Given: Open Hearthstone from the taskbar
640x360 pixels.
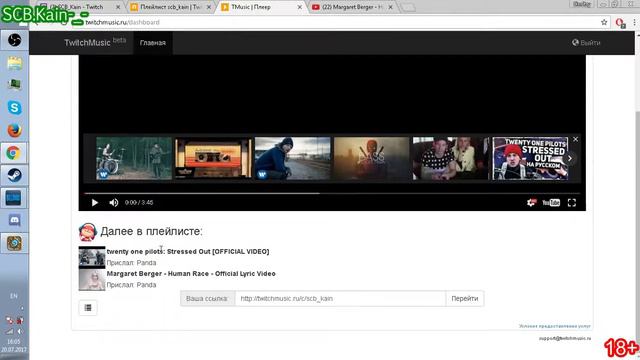Looking at the screenshot, I should point(14,243).
